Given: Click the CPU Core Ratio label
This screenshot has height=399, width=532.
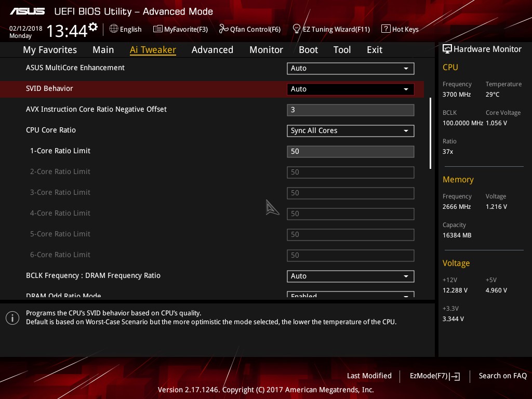Looking at the screenshot, I should pos(51,130).
